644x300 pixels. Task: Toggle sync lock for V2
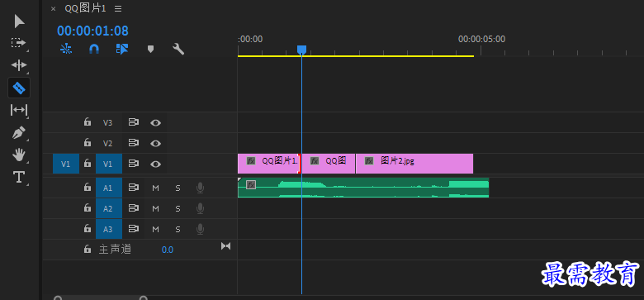coord(134,143)
